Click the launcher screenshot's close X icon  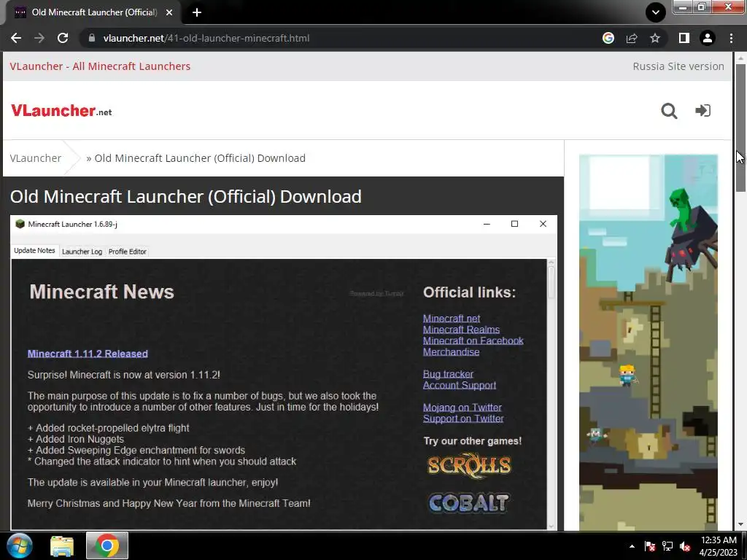543,224
